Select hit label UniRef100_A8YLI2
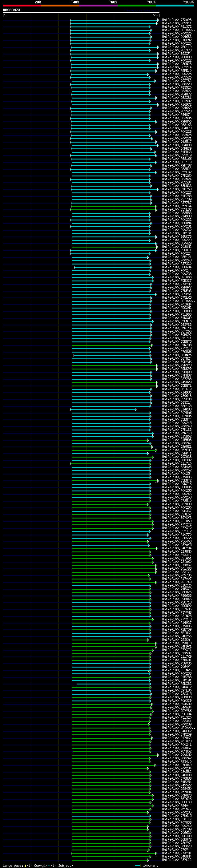Viewport: 197px width, 868px height. (176, 860)
